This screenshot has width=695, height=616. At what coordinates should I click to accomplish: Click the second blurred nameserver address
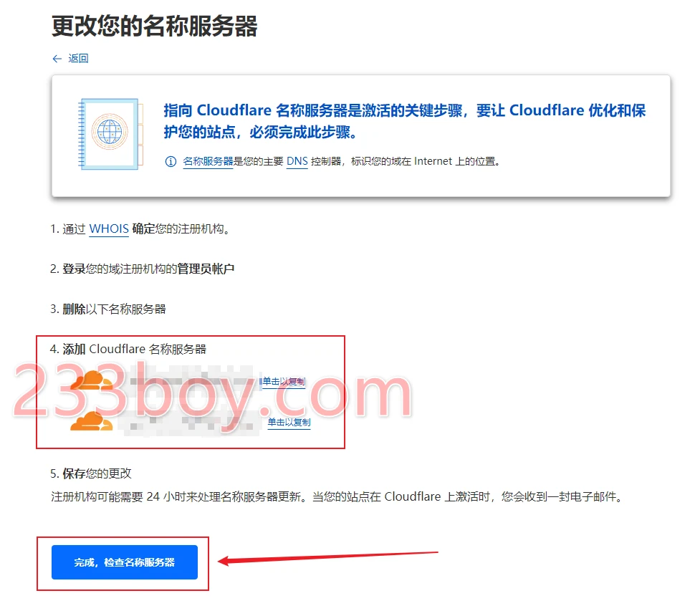[193, 422]
